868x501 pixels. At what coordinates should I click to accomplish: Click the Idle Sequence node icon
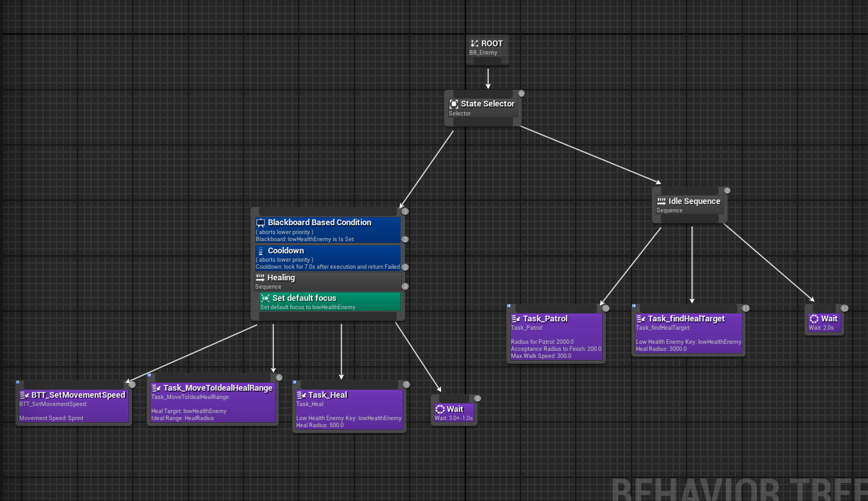click(662, 201)
